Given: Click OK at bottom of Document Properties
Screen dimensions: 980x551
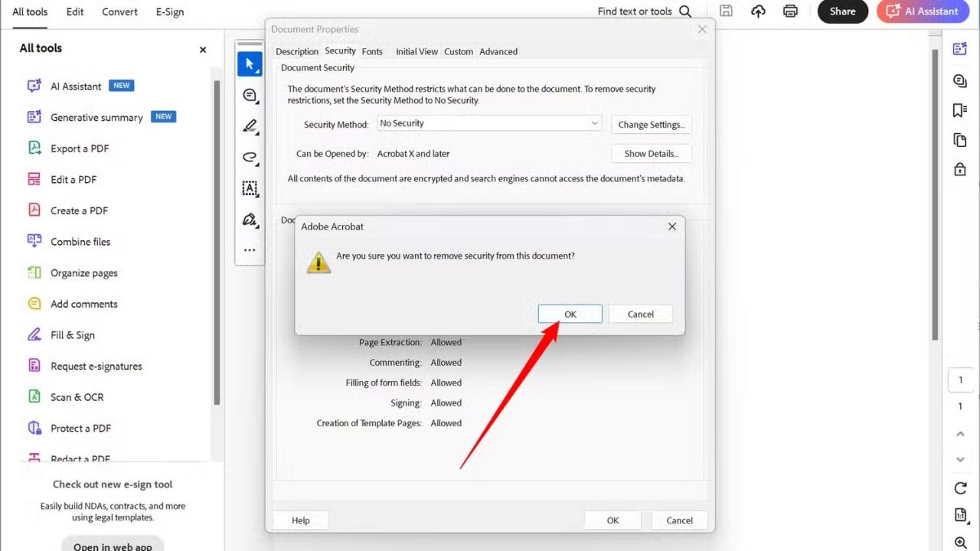Looking at the screenshot, I should coord(612,520).
